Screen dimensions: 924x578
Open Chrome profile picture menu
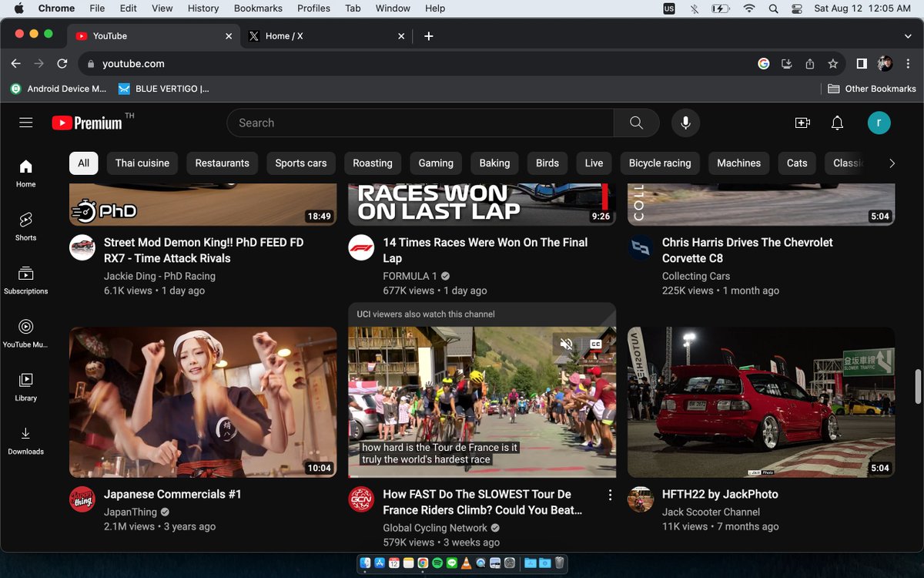[x=885, y=64]
